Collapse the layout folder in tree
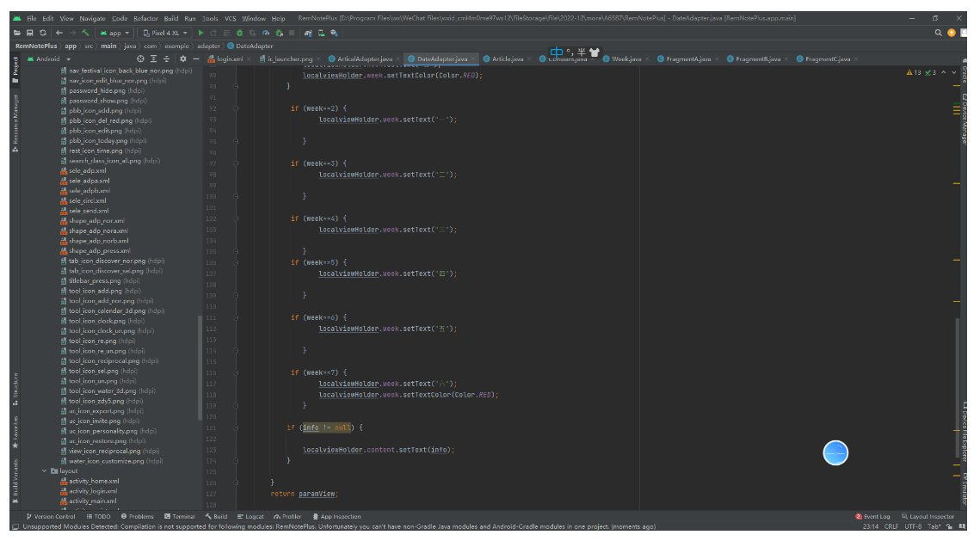The height and width of the screenshot is (541, 980). [x=45, y=471]
